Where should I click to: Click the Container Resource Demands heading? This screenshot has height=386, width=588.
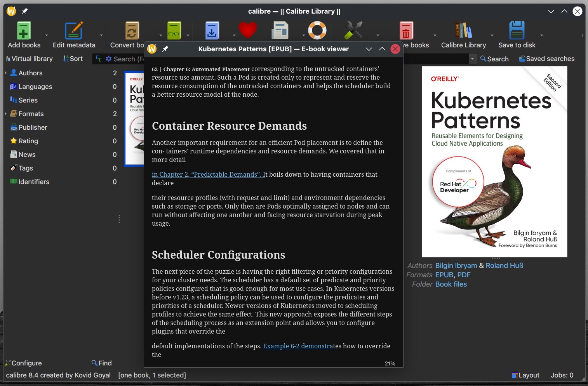(229, 126)
